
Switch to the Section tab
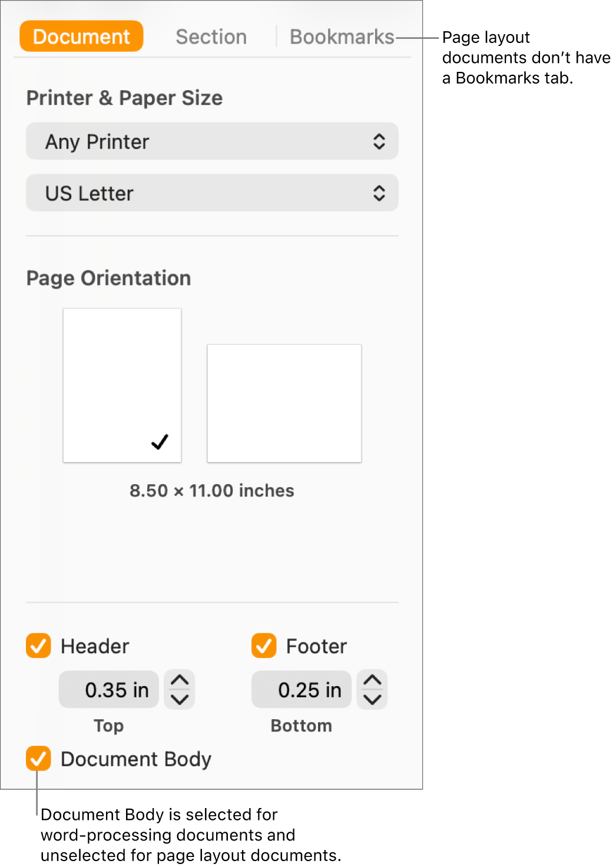point(211,37)
